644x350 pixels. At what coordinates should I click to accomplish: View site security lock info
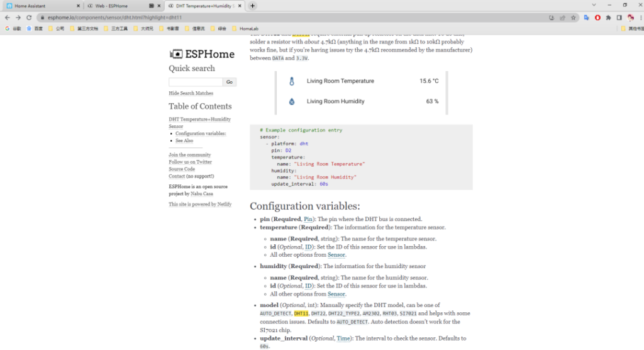42,18
